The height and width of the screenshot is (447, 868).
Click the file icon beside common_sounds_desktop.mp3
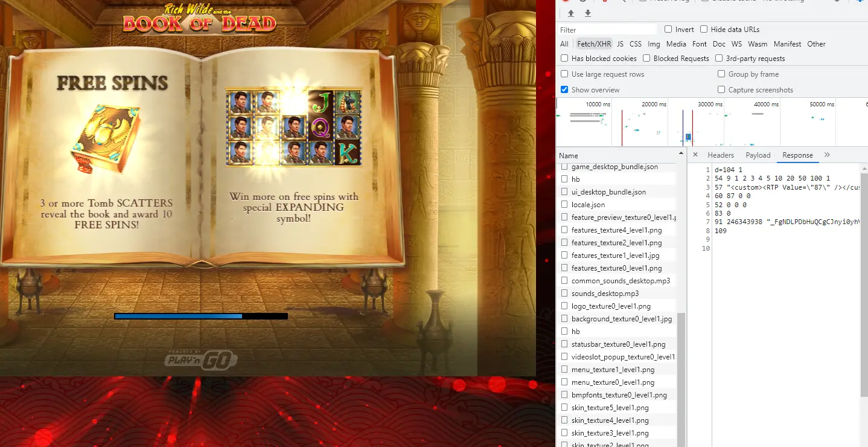point(564,281)
